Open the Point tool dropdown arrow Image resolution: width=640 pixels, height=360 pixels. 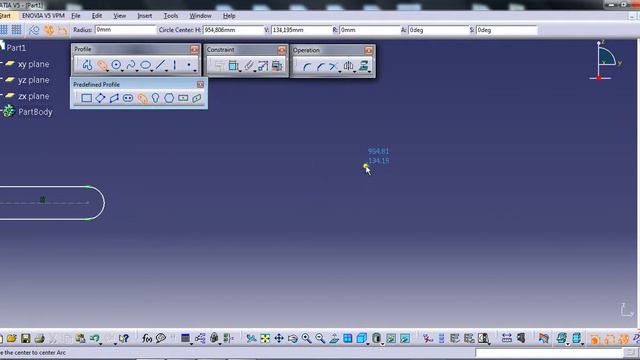tap(195, 71)
